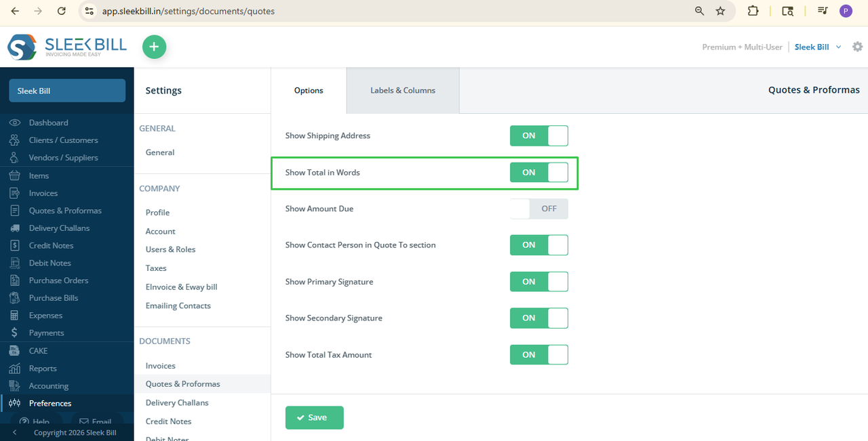Click the green Save button
Image resolution: width=868 pixels, height=441 pixels.
coord(315,417)
